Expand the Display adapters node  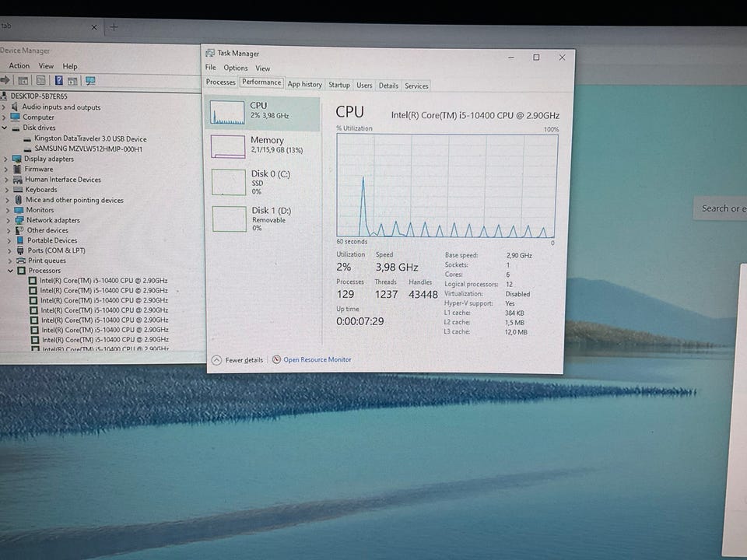[6, 159]
